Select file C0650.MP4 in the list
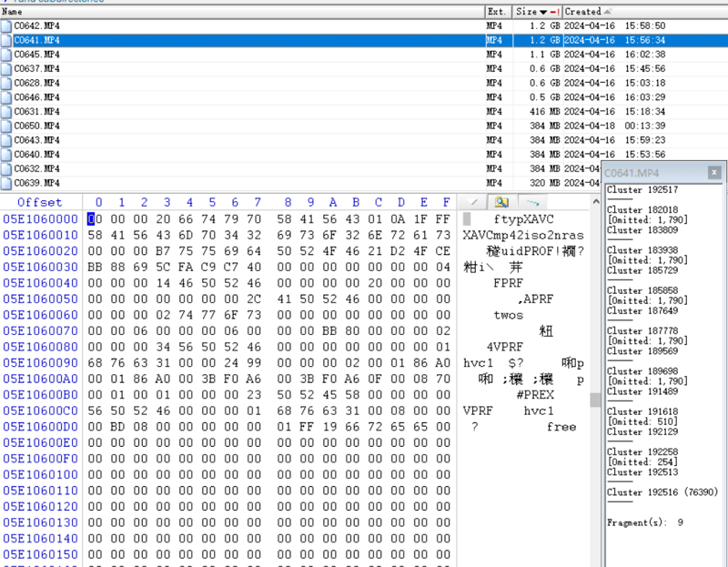The height and width of the screenshot is (567, 728). [36, 127]
